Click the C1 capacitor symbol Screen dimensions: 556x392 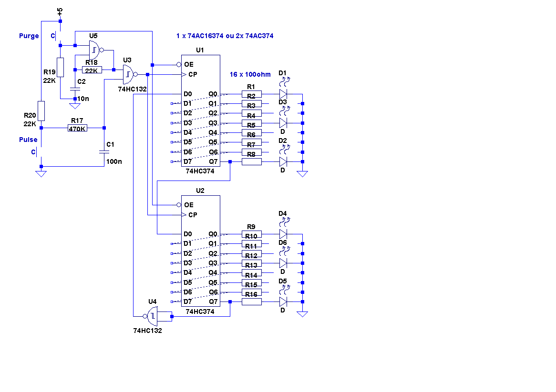104,152
